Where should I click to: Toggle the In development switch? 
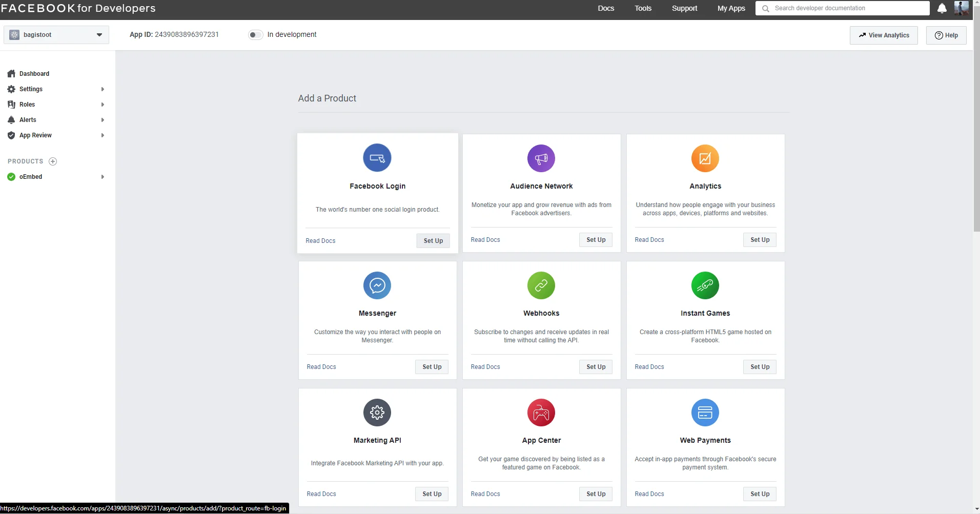tap(255, 35)
